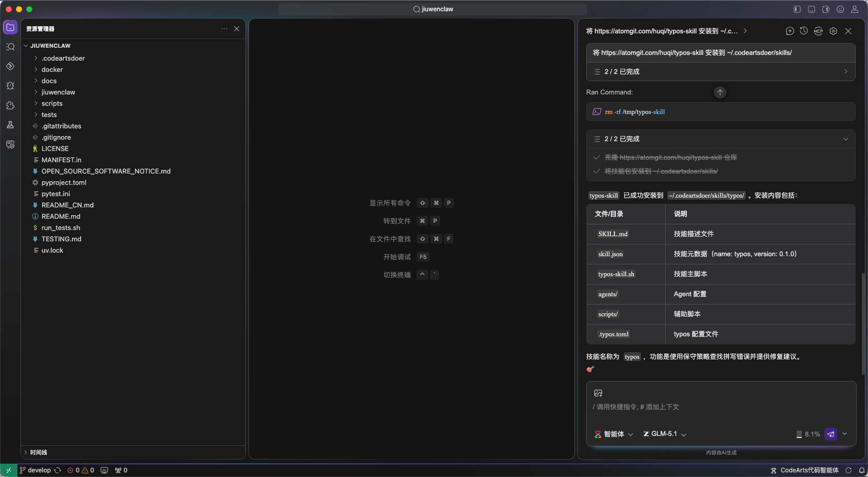
Task: Expand the docs folder
Action: [133, 81]
